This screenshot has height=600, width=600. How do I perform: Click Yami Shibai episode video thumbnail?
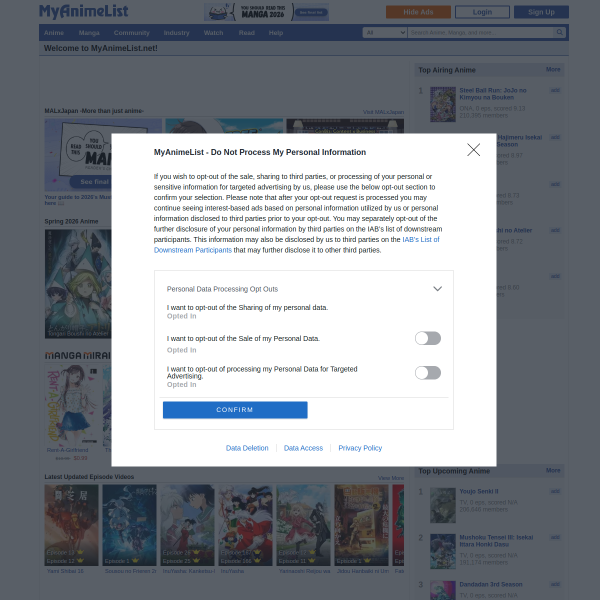[x=71, y=525]
